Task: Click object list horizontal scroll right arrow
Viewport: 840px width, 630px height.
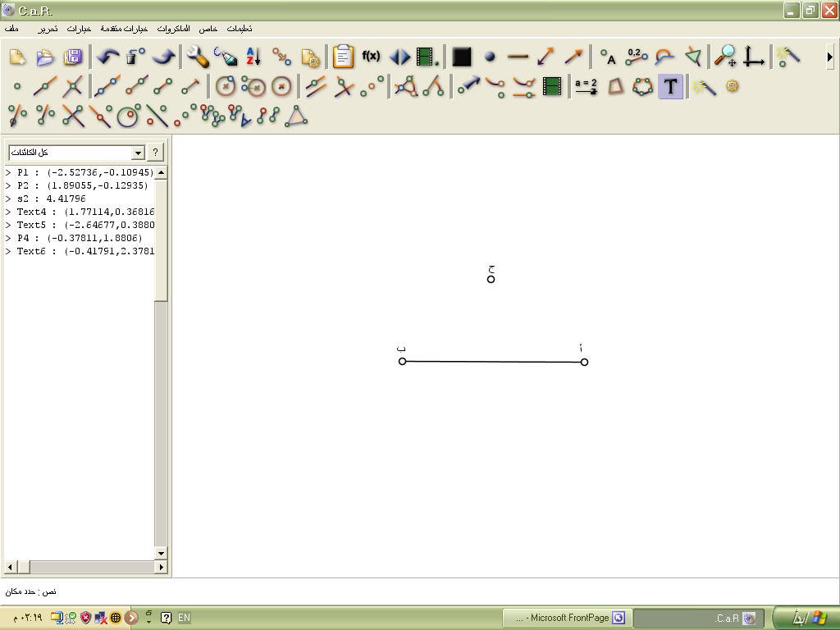Action: coord(161,566)
